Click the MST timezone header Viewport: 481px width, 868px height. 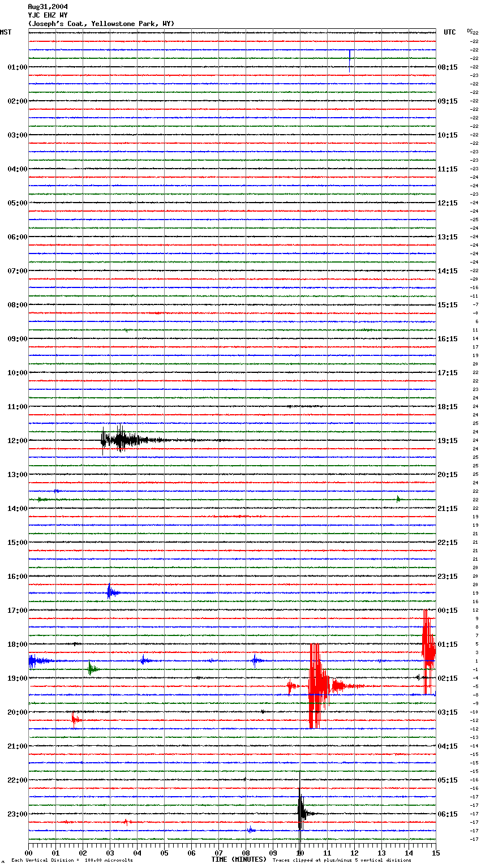click(6, 32)
